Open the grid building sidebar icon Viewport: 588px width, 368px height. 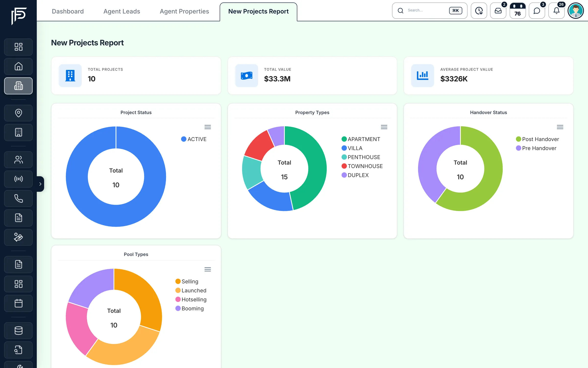[x=18, y=132]
